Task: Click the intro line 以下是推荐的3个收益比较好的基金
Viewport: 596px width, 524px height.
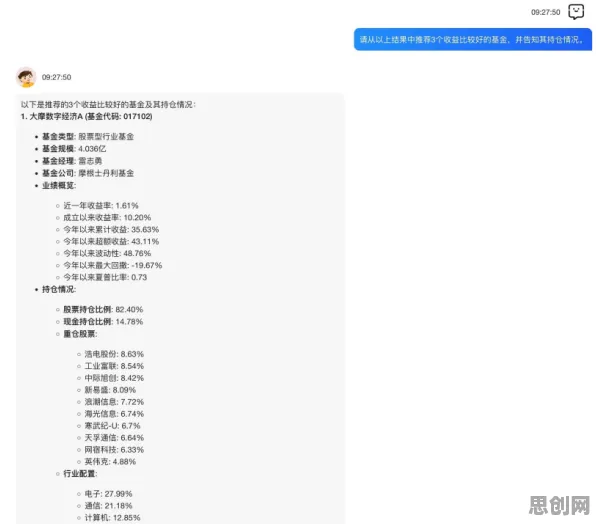Action: pyautogui.click(x=108, y=104)
